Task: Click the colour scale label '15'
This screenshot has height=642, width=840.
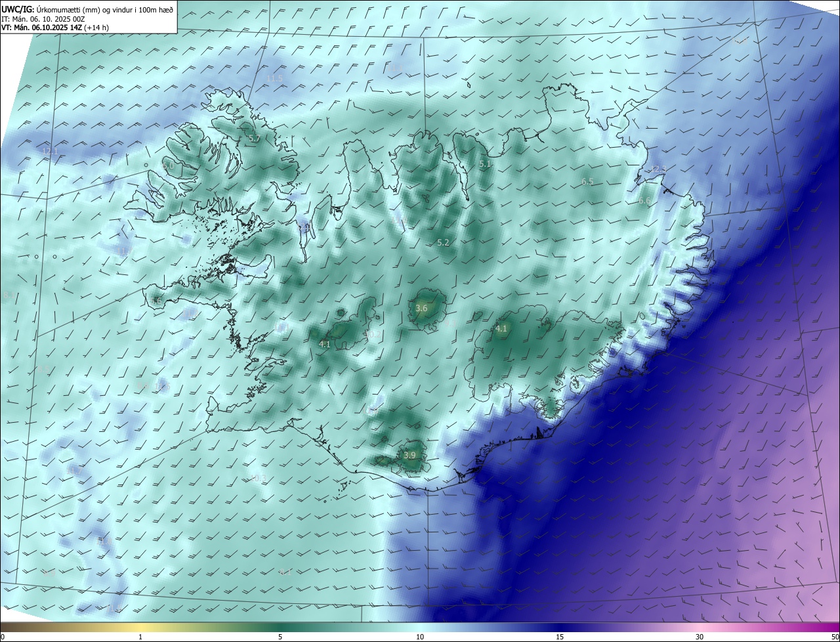Action: click(x=560, y=637)
